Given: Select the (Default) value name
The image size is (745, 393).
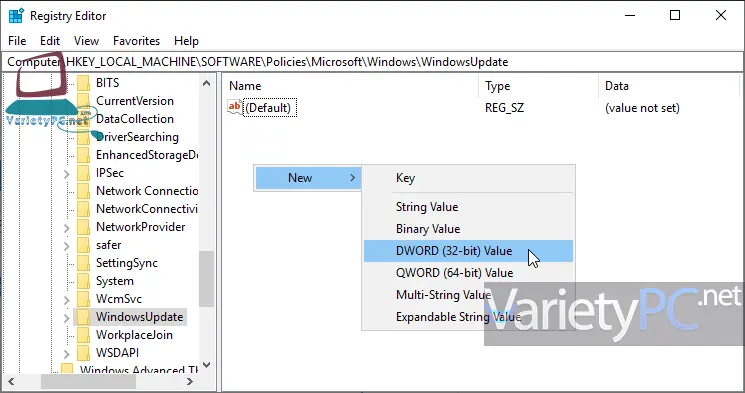Looking at the screenshot, I should (x=270, y=108).
